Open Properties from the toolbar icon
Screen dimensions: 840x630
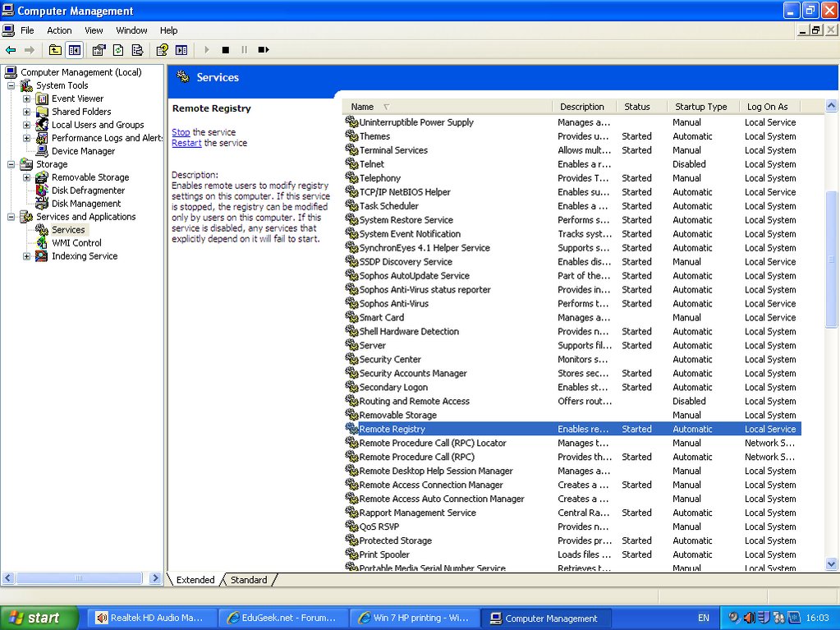point(99,50)
